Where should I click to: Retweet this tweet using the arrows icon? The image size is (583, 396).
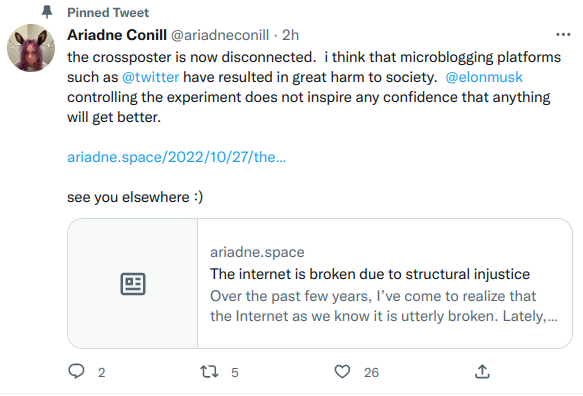tap(209, 371)
